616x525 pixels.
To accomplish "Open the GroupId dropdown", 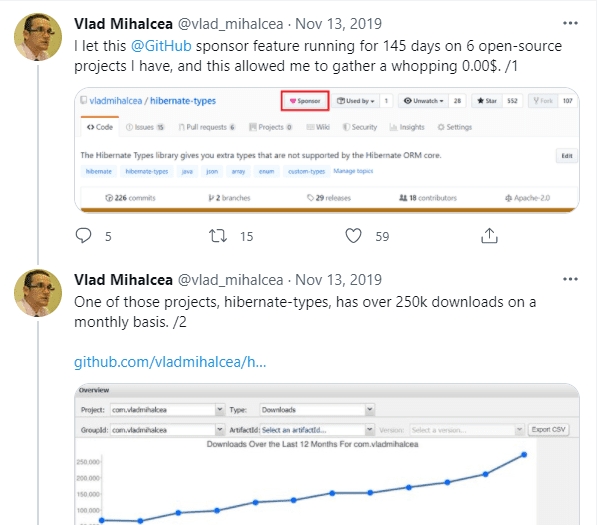I will [x=167, y=430].
